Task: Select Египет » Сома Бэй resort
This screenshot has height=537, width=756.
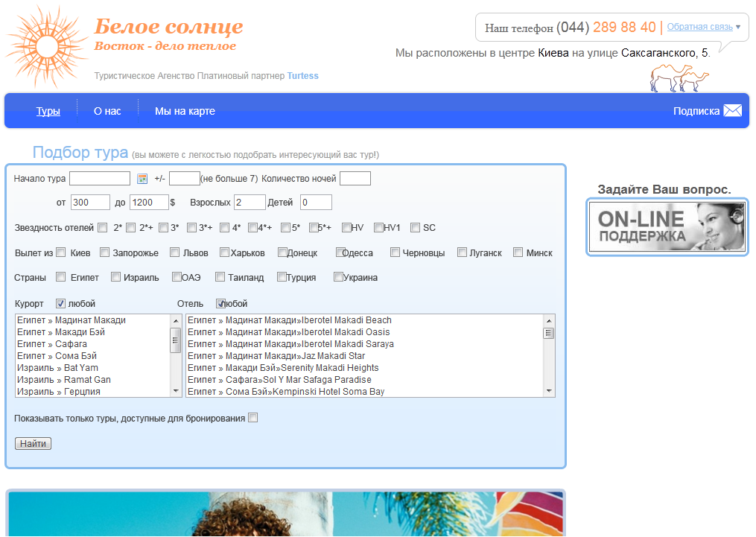Action: [92, 356]
